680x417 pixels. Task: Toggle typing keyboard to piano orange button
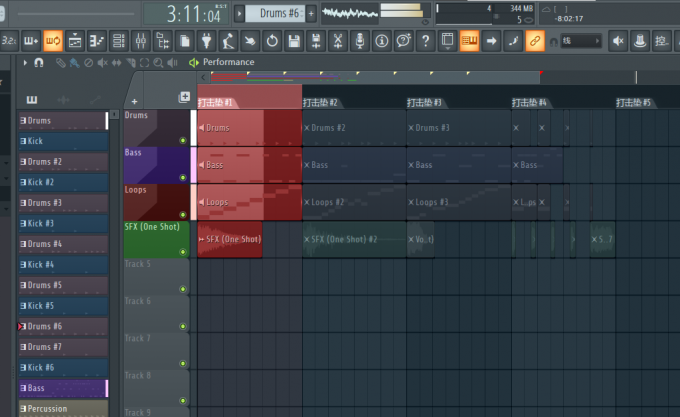469,41
